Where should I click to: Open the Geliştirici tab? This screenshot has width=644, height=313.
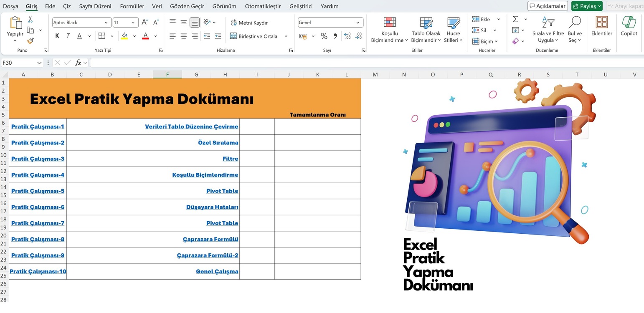301,6
